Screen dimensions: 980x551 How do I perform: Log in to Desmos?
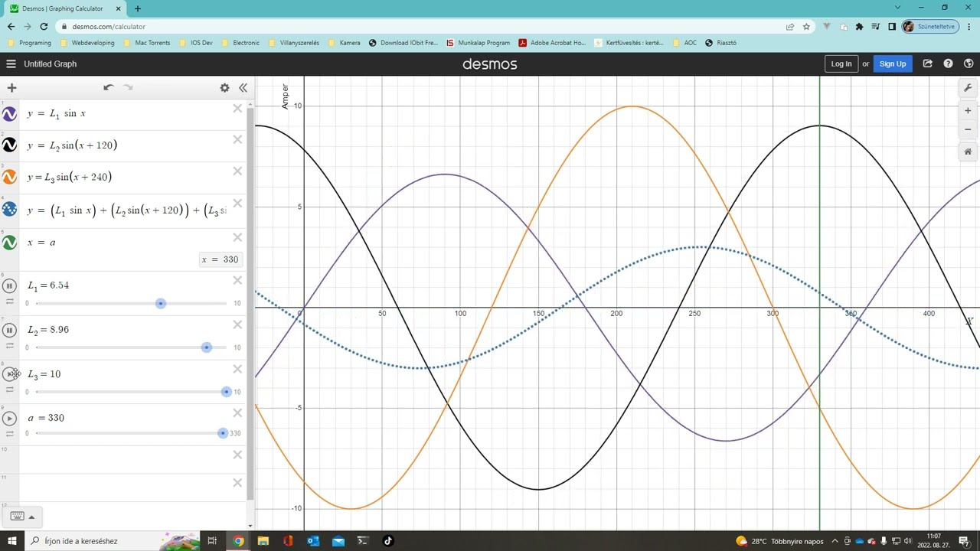click(841, 64)
